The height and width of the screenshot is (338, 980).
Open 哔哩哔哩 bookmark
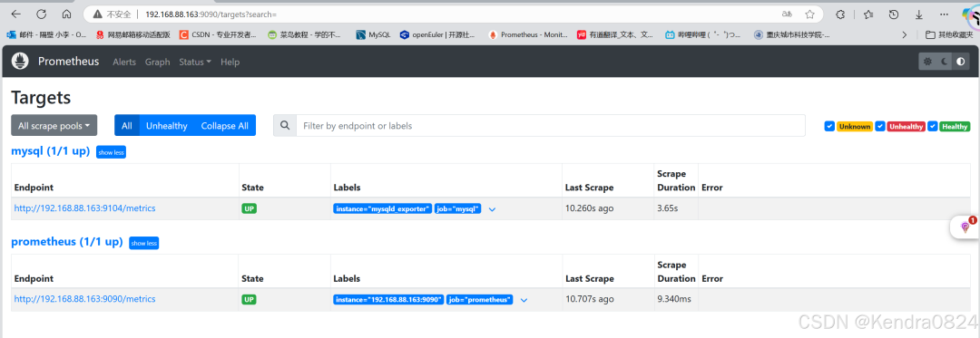click(x=703, y=35)
